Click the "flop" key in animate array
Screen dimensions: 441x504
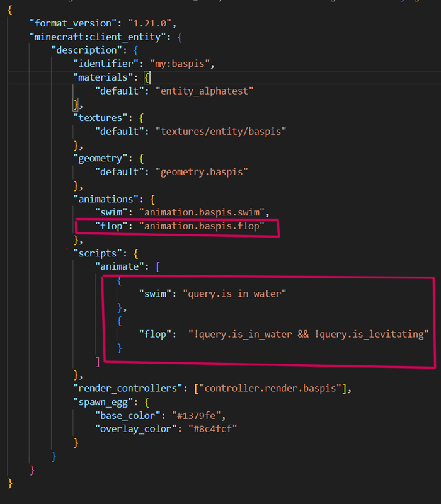click(x=155, y=335)
